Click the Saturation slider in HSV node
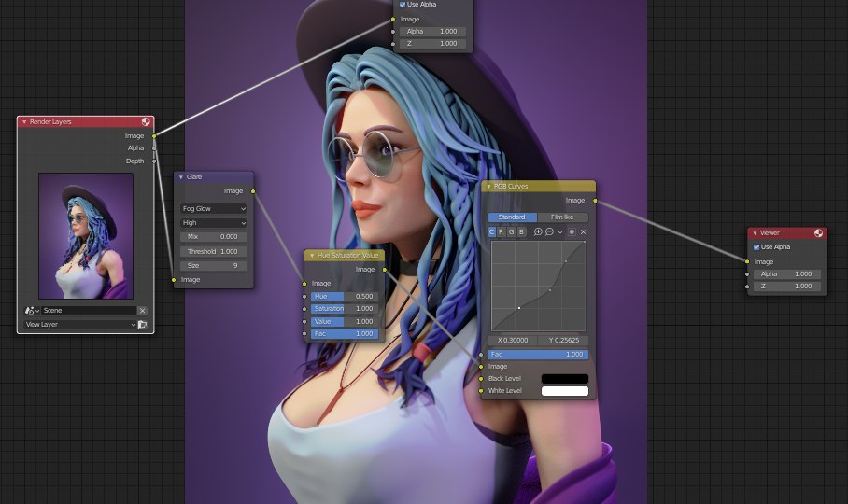This screenshot has width=848, height=504. tap(344, 309)
